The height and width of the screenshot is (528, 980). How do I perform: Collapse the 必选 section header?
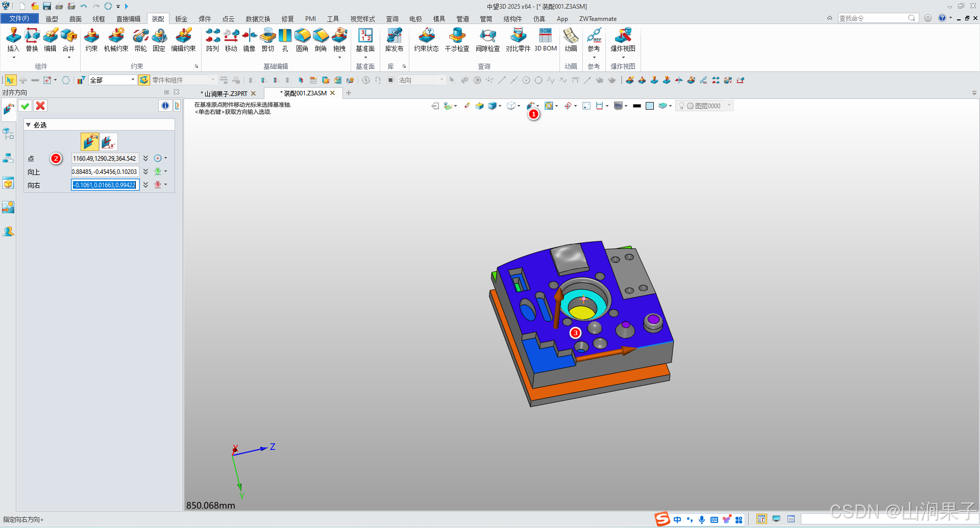29,124
